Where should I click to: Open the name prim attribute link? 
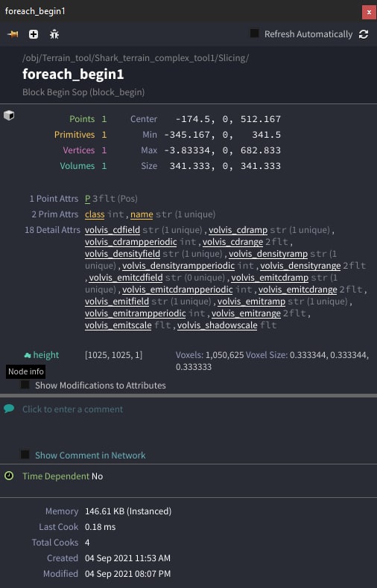(x=142, y=214)
